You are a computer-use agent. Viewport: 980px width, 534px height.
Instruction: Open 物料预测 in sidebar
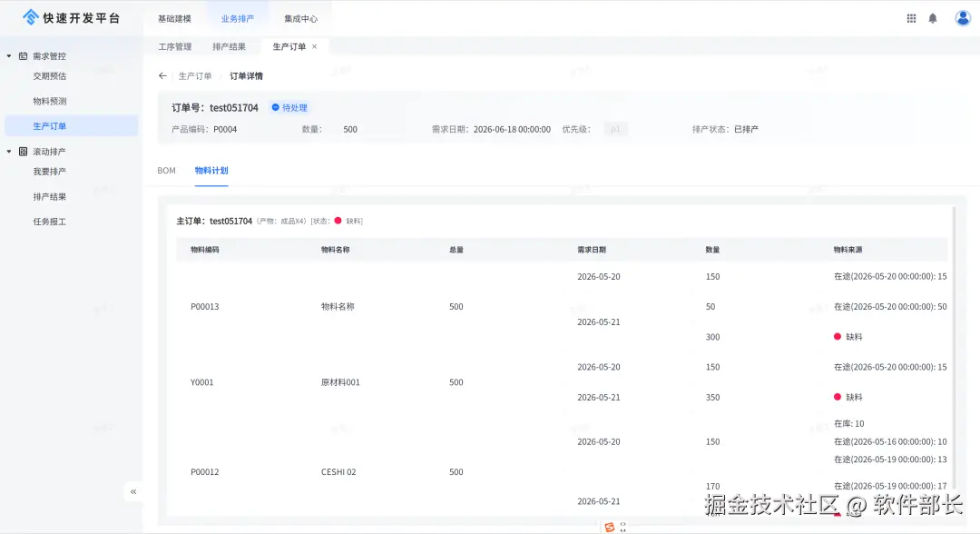coord(49,101)
